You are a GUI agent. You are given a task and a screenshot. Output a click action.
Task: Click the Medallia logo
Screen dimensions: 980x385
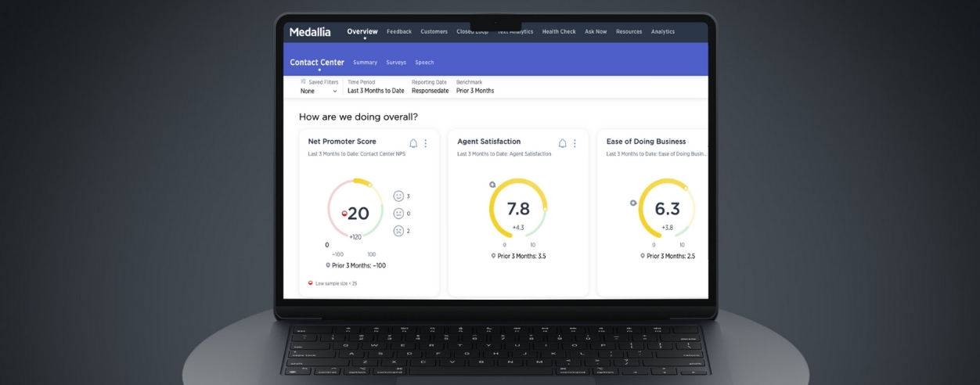tap(310, 32)
